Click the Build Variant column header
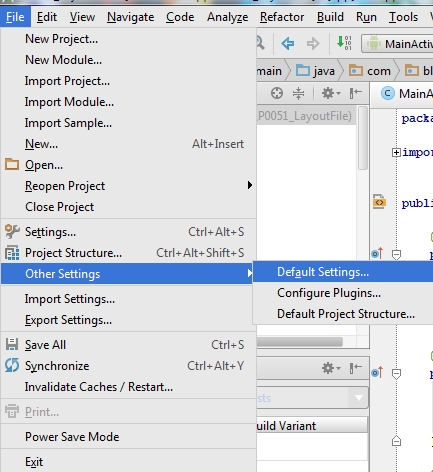 (x=312, y=425)
